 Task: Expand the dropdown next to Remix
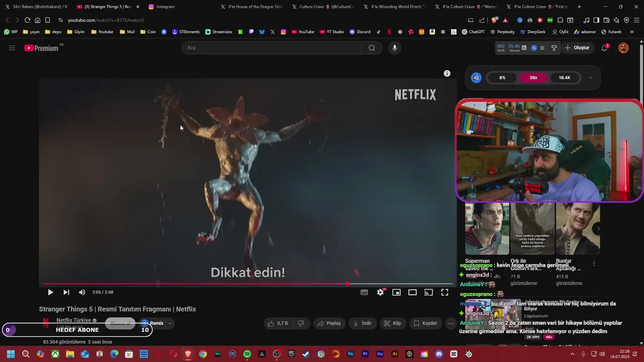point(170,323)
